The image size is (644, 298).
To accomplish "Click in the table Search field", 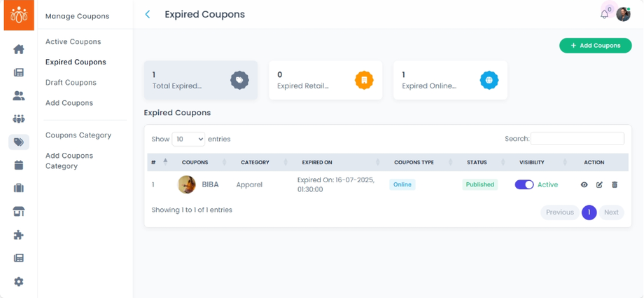I will tap(577, 139).
